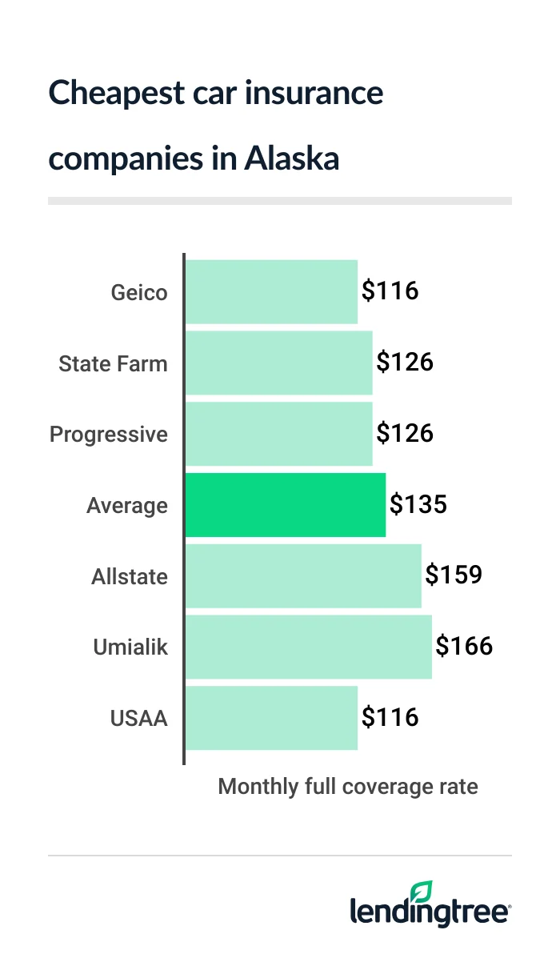Click the Average row label
560x954 pixels.
point(127,506)
